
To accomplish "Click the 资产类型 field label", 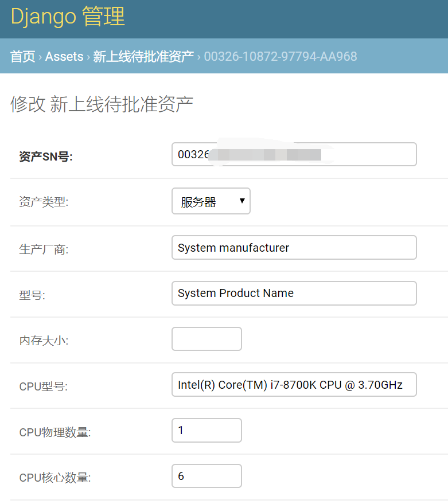I will [x=44, y=202].
